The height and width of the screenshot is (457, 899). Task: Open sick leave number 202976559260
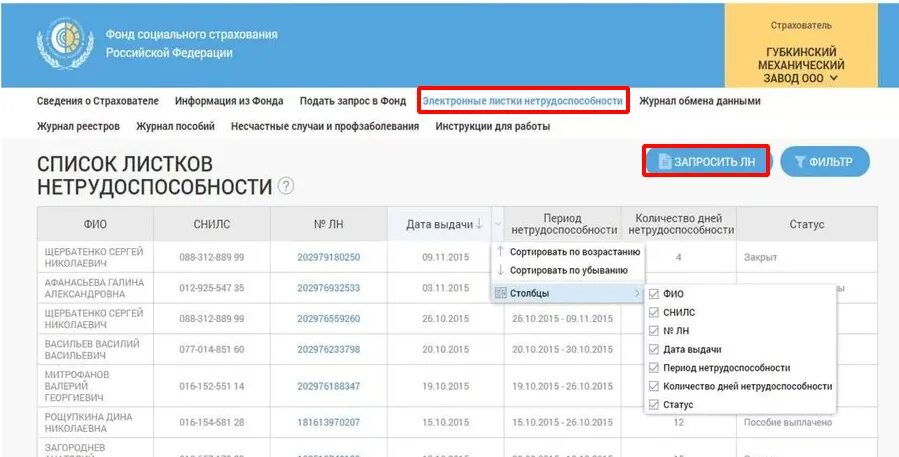coord(329,319)
